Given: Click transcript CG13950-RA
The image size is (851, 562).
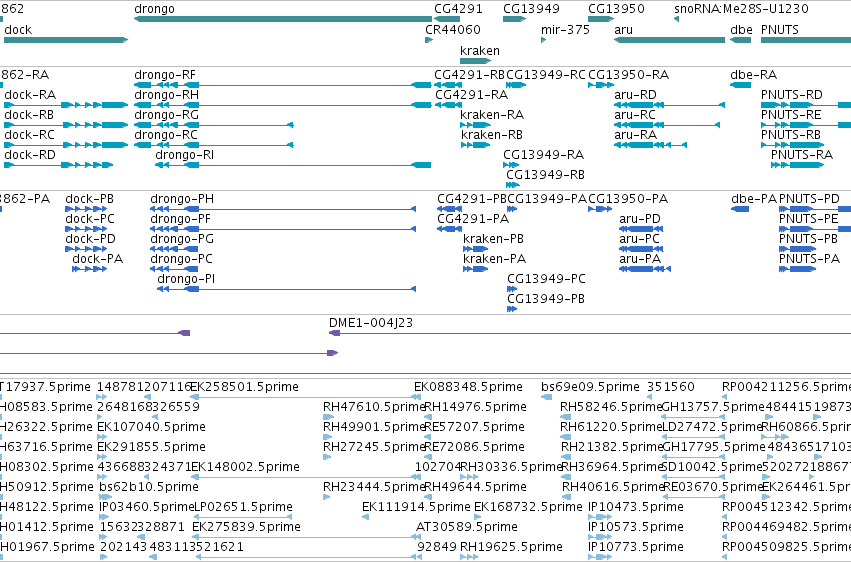Looking at the screenshot, I should coord(601,85).
